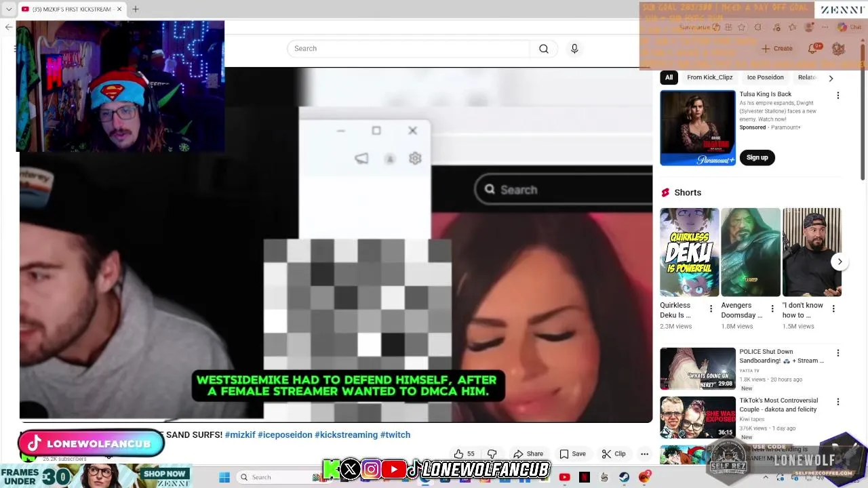Image resolution: width=868 pixels, height=488 pixels.
Task: Create a Clip of the video
Action: pyautogui.click(x=614, y=453)
